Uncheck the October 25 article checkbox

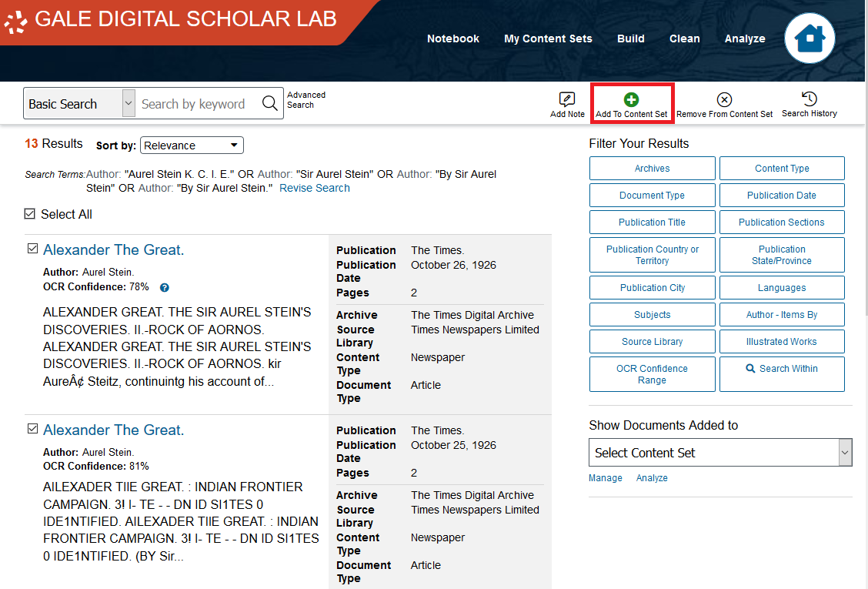[32, 429]
